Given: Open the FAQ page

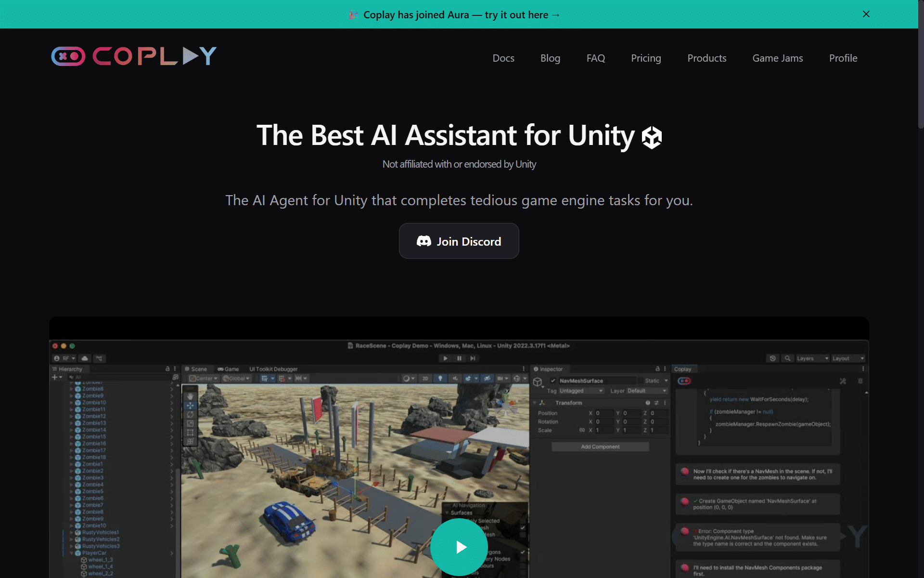Looking at the screenshot, I should (x=596, y=58).
